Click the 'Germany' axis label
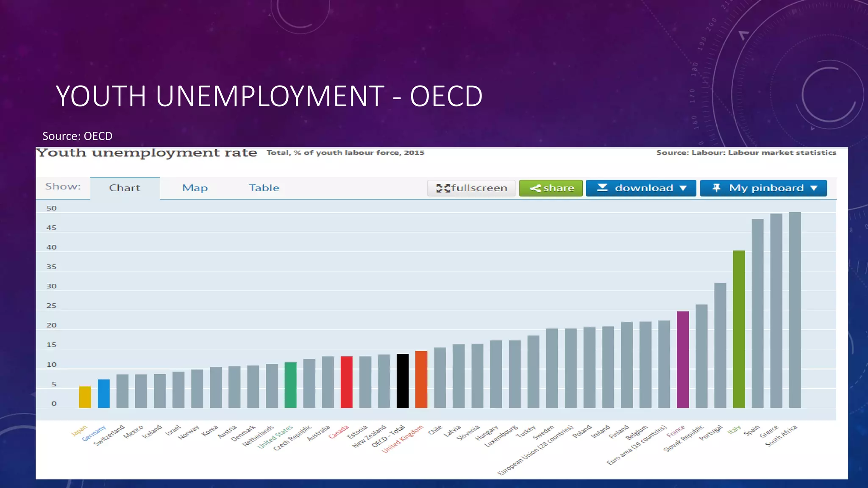 click(94, 433)
